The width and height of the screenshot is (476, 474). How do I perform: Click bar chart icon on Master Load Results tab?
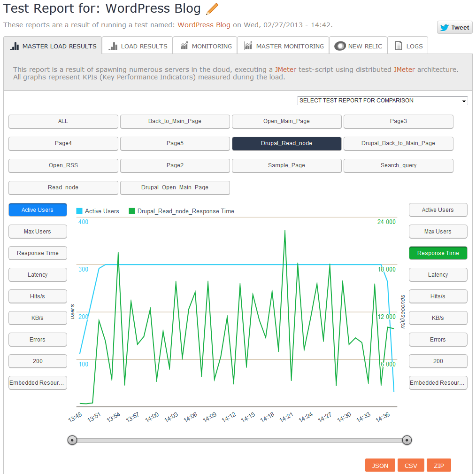(14, 46)
